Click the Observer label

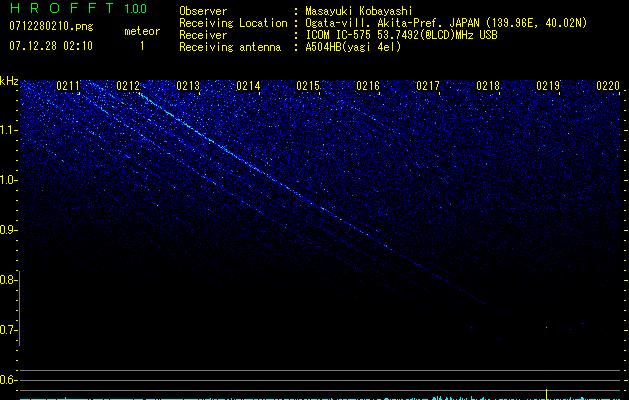tap(203, 11)
